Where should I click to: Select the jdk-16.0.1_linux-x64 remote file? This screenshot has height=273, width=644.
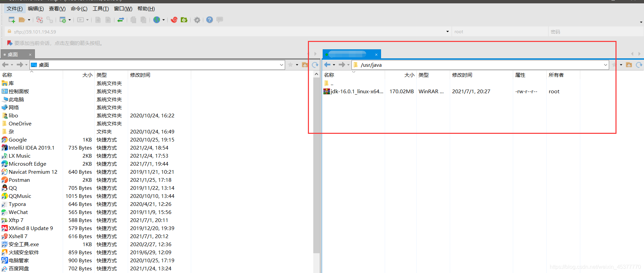click(353, 91)
